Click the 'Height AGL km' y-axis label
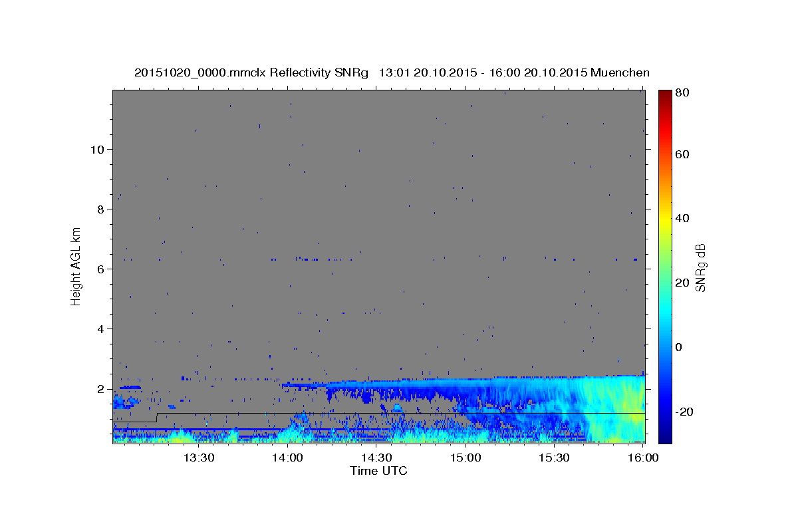This screenshot has width=798, height=532. pos(76,266)
